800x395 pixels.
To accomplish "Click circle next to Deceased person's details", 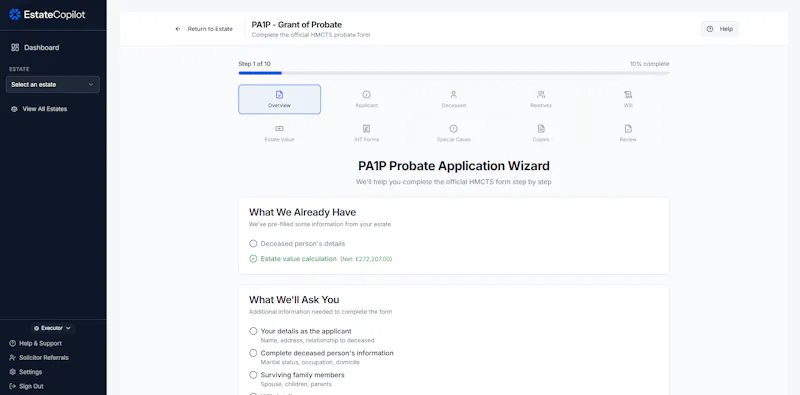I will coord(253,243).
